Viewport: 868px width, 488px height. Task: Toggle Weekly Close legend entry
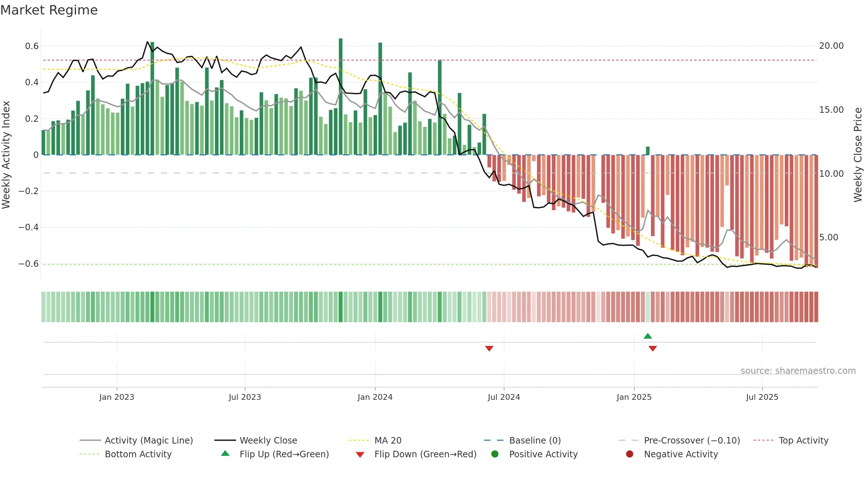pos(256,440)
